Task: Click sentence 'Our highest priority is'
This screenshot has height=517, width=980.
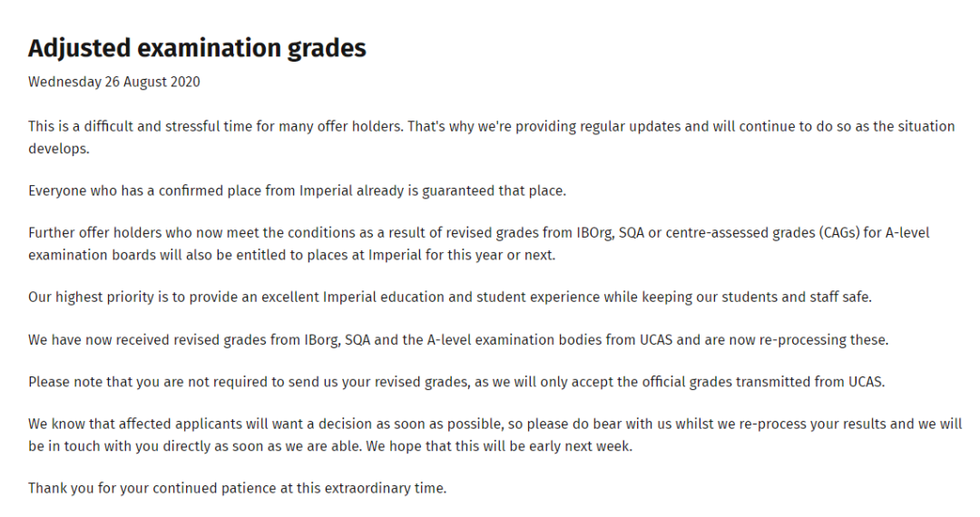Action: [450, 298]
